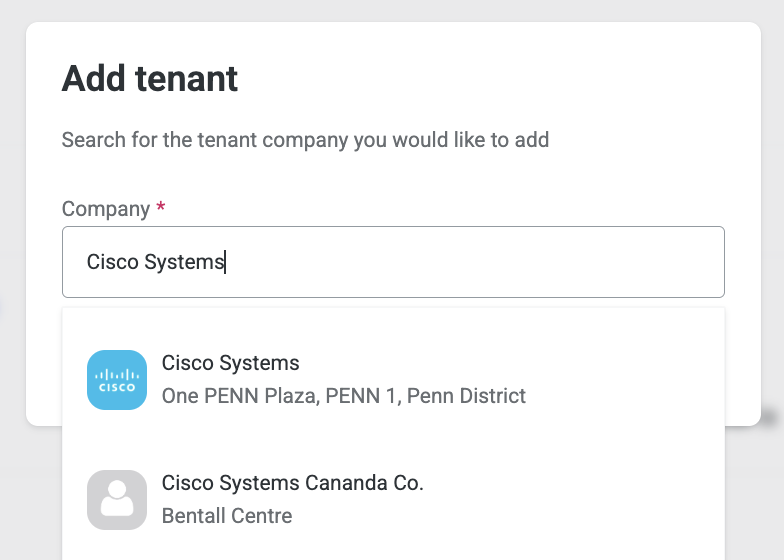Viewport: 784px width, 560px height.
Task: Click the 'Add tenant' dialog heading
Action: (x=150, y=79)
